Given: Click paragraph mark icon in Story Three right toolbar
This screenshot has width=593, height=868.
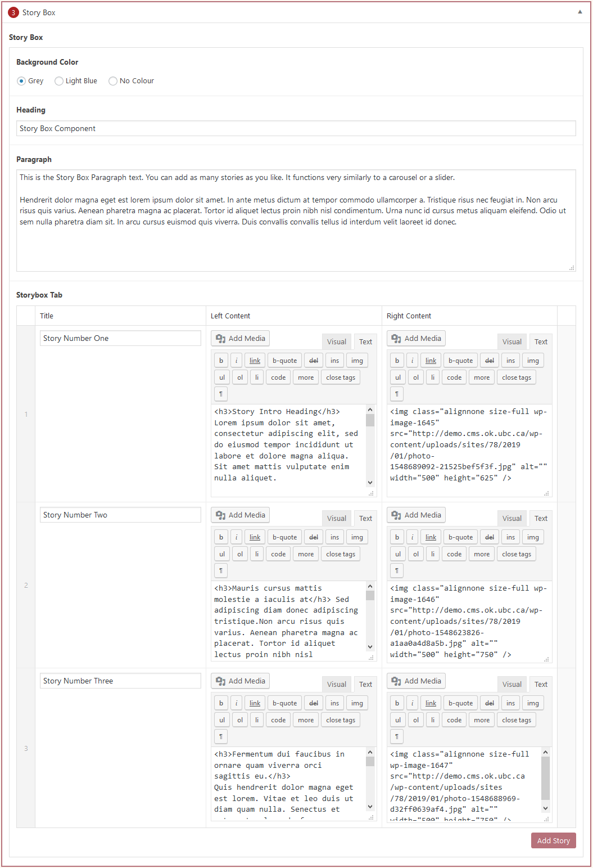Looking at the screenshot, I should 397,736.
